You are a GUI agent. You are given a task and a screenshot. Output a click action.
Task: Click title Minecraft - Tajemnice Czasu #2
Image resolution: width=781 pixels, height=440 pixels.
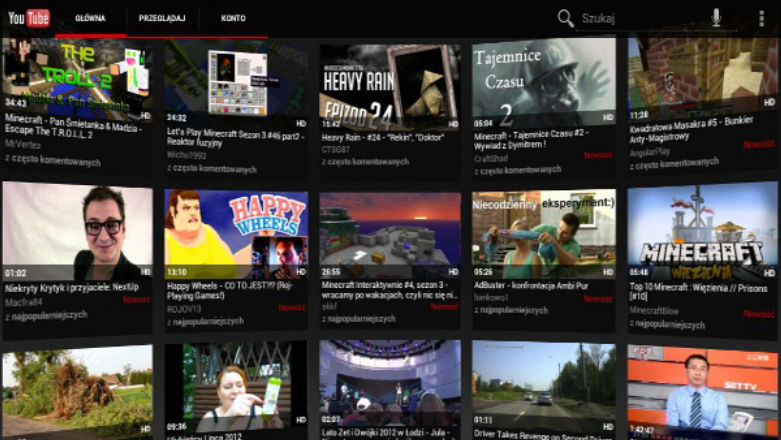coord(531,139)
